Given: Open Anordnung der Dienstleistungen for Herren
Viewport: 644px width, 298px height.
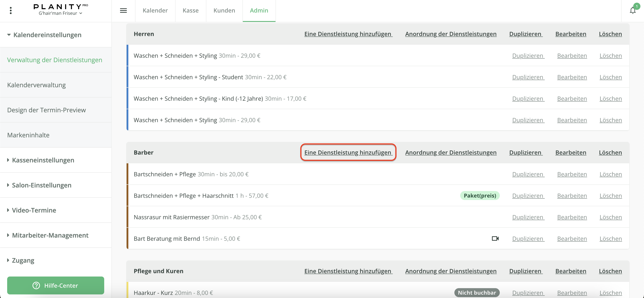Looking at the screenshot, I should (451, 34).
